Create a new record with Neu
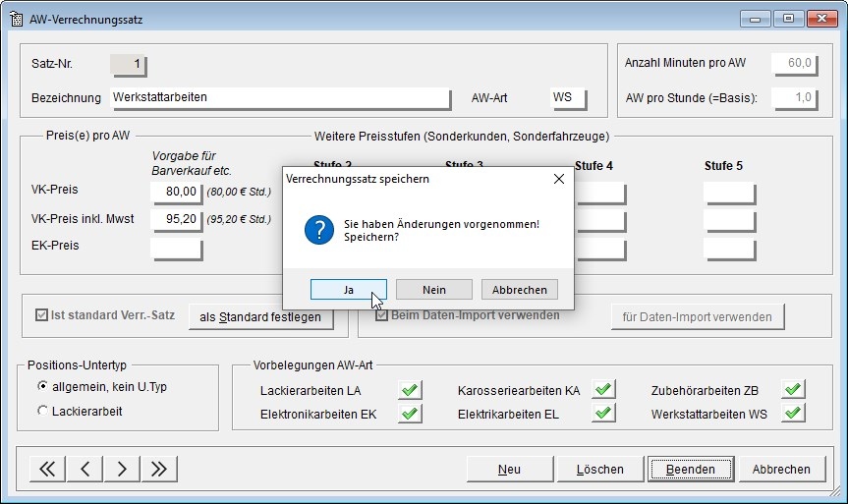The image size is (848, 504). [509, 469]
